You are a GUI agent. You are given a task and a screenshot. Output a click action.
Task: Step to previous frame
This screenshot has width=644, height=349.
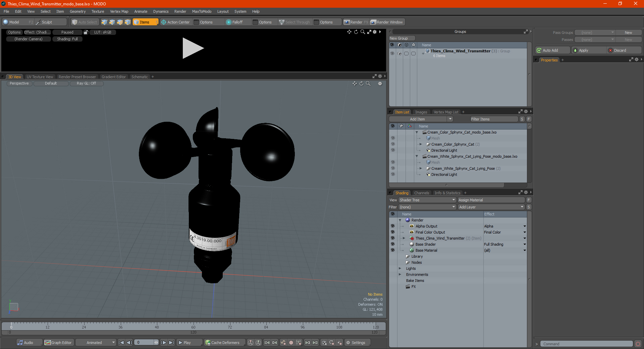pyautogui.click(x=129, y=343)
